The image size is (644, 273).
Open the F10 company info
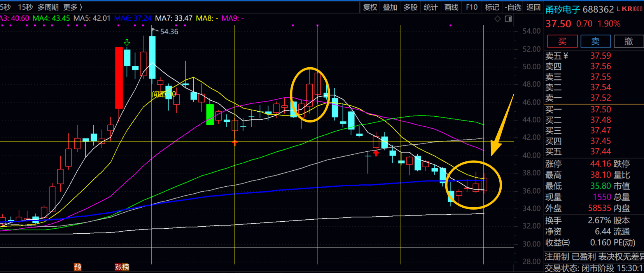[x=471, y=7]
